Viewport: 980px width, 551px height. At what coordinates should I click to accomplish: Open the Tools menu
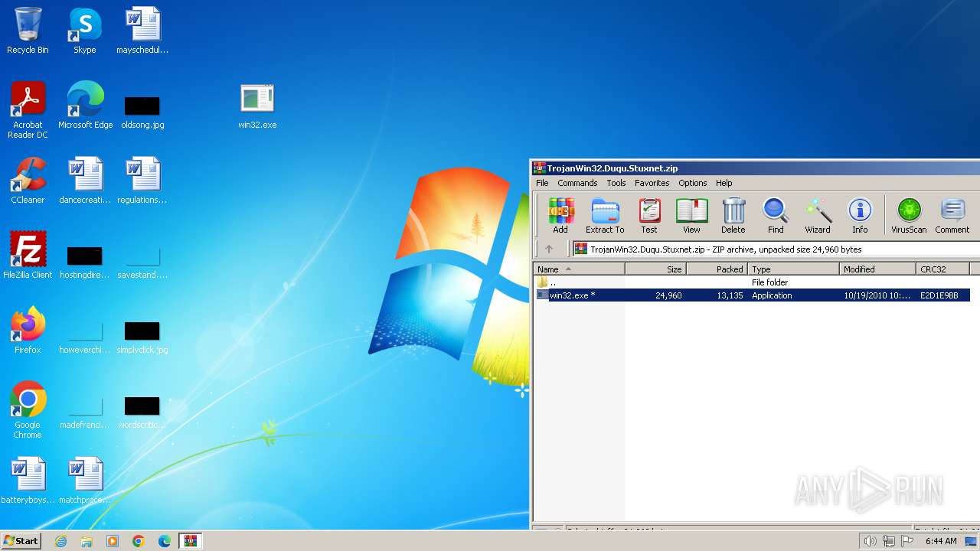point(616,183)
